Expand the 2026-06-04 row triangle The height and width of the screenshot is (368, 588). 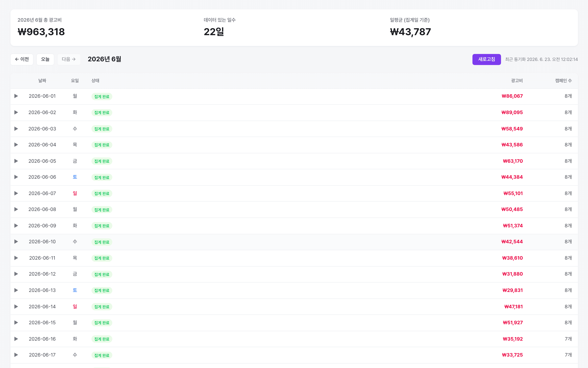pos(16,145)
